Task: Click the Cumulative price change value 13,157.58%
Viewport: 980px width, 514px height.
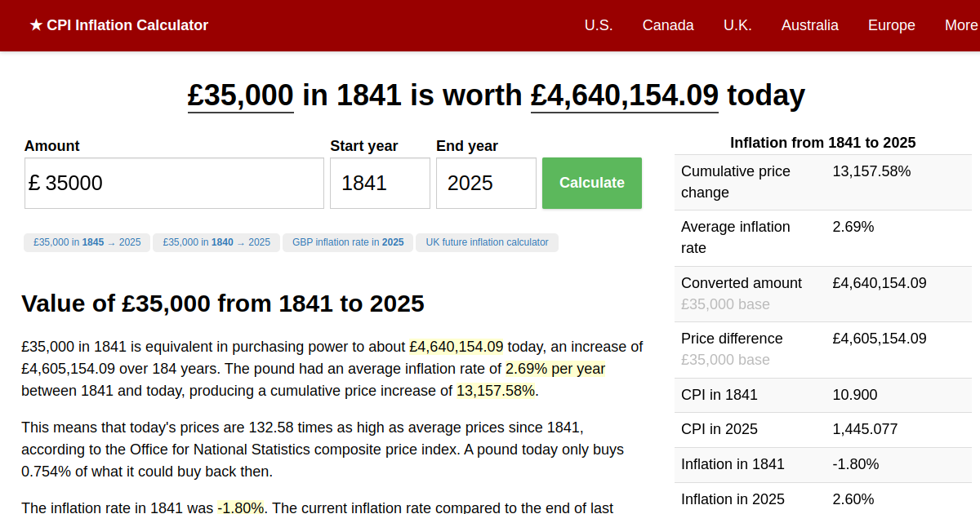Action: point(871,171)
